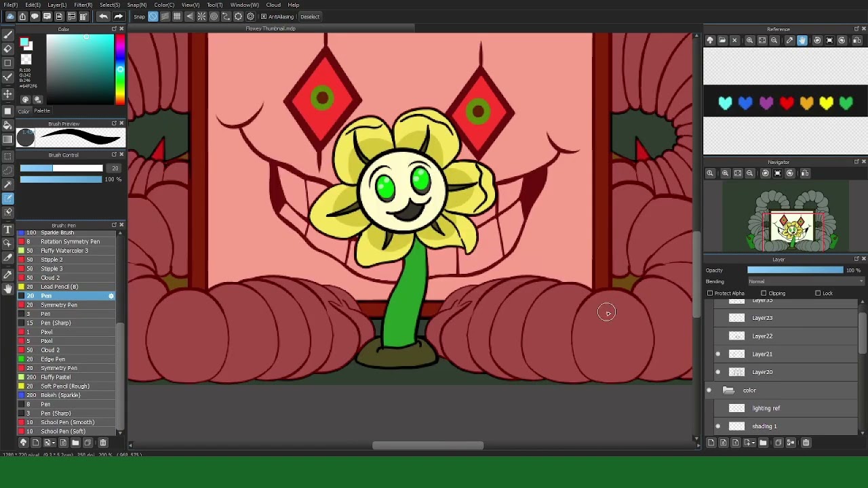Open Pen brush settings gear
The width and height of the screenshot is (868, 488).
tap(111, 296)
